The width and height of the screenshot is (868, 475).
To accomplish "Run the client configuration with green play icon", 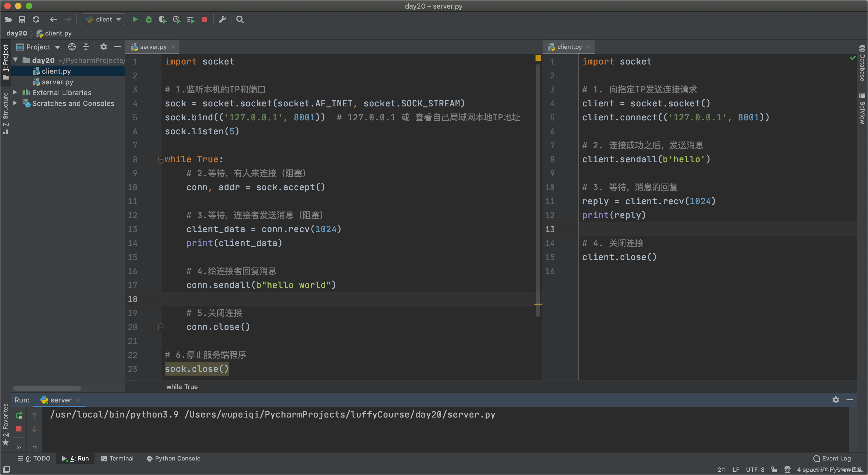I will point(135,19).
